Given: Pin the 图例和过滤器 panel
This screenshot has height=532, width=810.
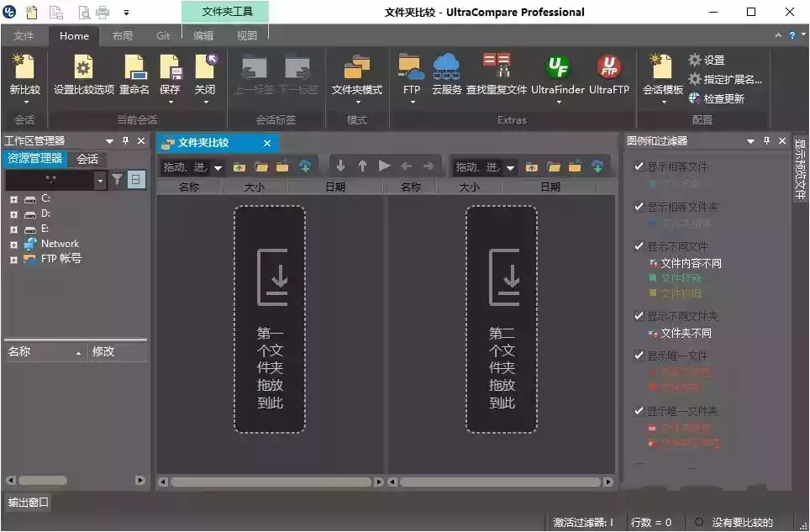Looking at the screenshot, I should (x=766, y=140).
